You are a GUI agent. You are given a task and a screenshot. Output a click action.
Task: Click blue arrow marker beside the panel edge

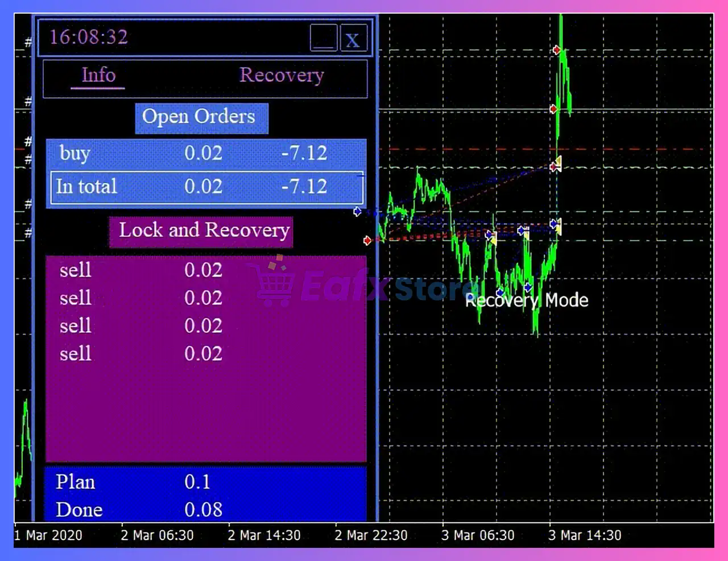tap(357, 212)
